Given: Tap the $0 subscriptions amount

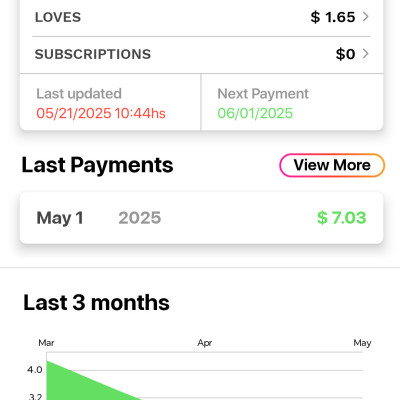Looking at the screenshot, I should [x=345, y=54].
